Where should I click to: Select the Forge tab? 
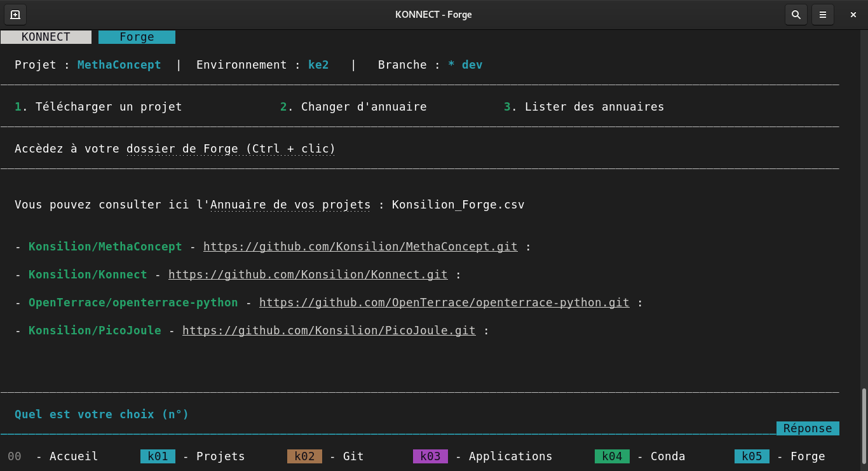[x=137, y=37]
